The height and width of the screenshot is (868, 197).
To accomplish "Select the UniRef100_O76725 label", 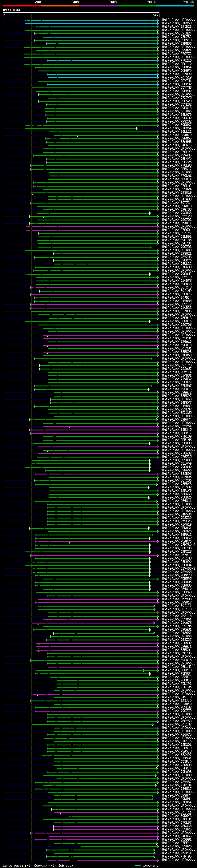I will [x=177, y=457].
